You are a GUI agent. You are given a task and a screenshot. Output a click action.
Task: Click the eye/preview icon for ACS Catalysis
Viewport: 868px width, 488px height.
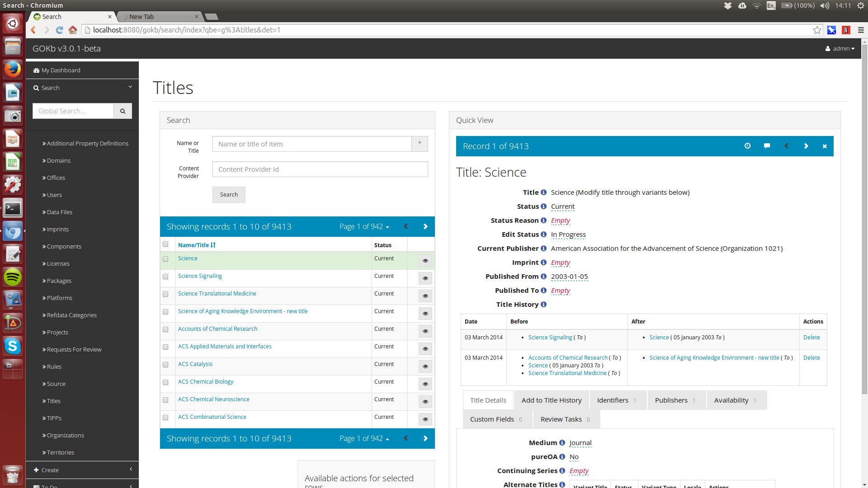point(425,366)
